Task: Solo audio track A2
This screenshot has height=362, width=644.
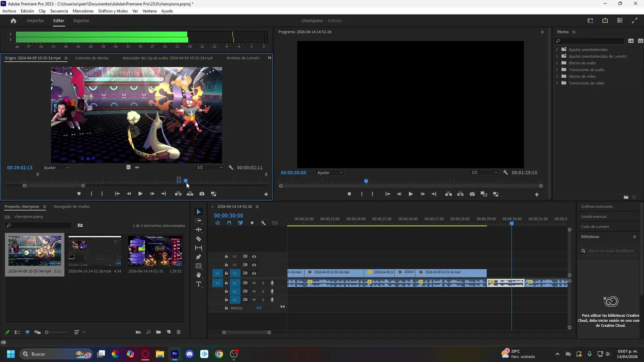Action: [x=263, y=291]
